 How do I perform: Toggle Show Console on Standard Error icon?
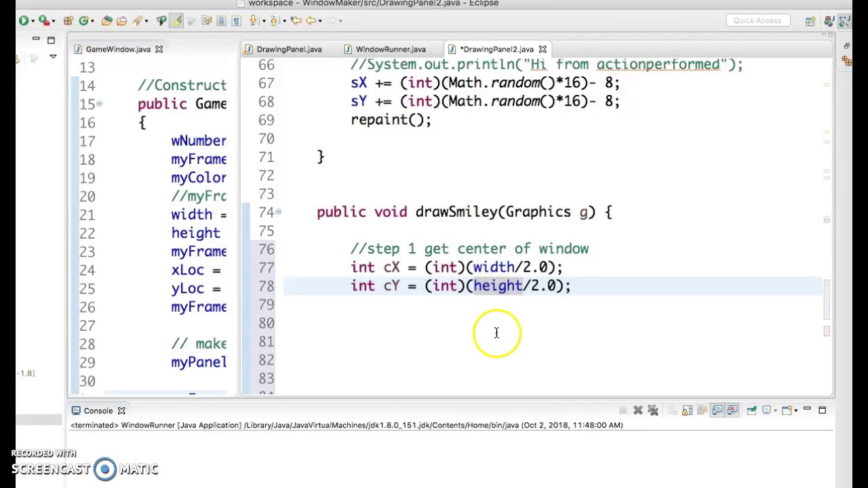(732, 410)
